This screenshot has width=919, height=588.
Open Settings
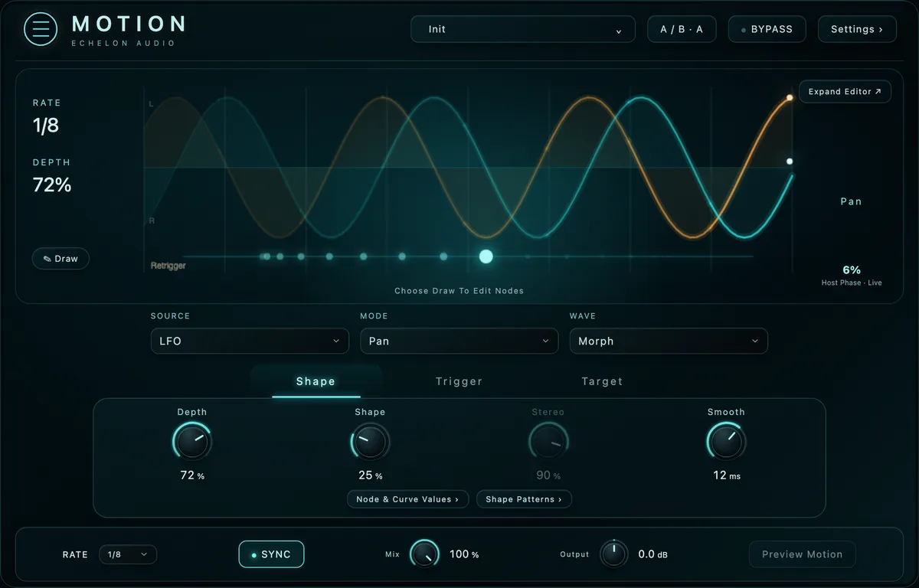857,29
